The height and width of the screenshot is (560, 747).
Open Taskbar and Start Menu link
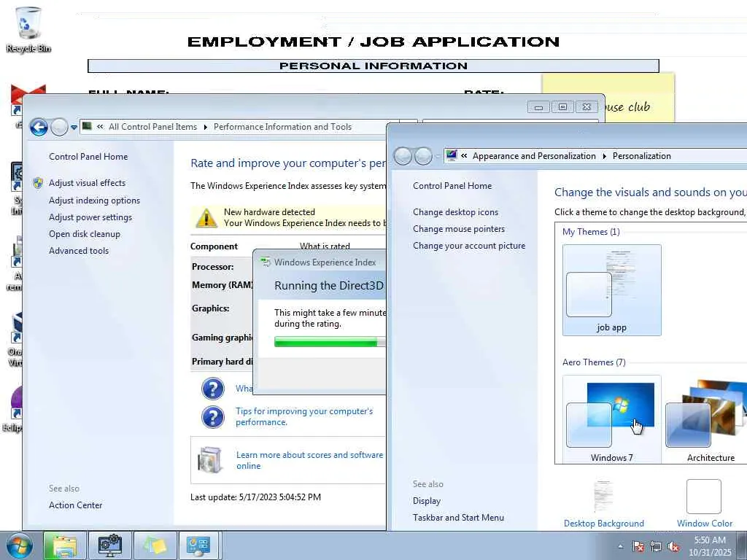[458, 518]
